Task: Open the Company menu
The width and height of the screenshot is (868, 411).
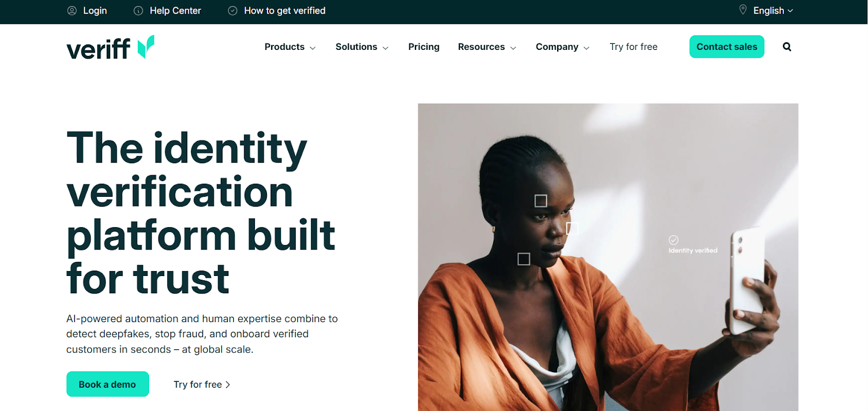Action: [x=563, y=47]
